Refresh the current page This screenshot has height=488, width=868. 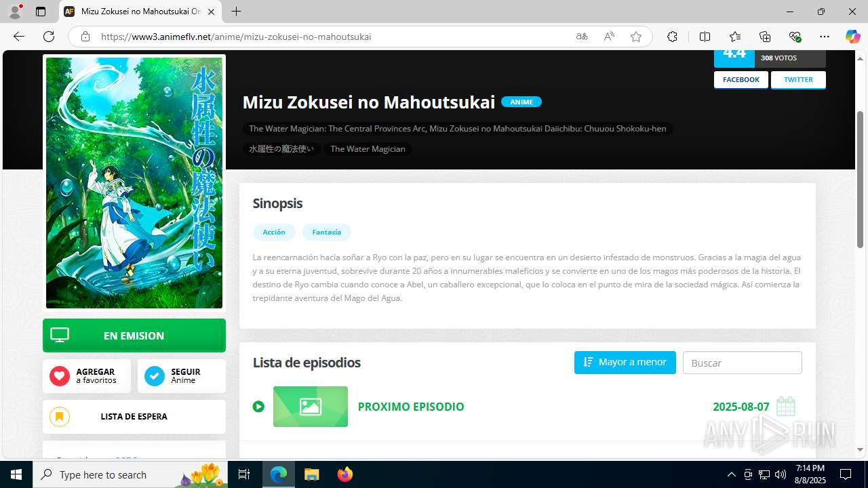click(x=49, y=37)
